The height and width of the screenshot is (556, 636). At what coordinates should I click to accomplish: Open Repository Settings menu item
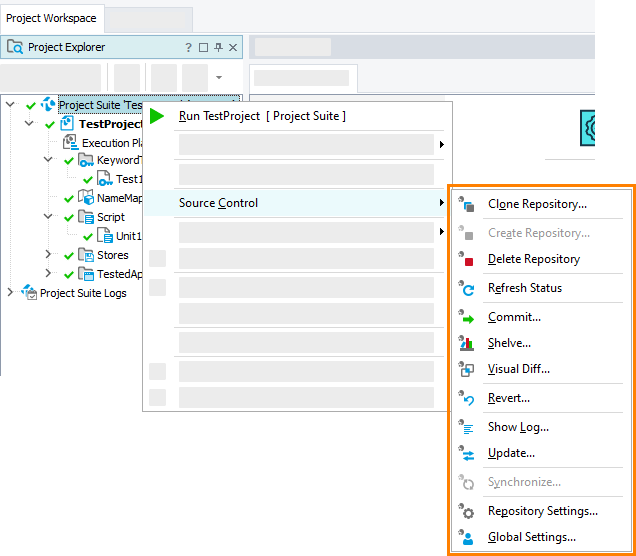coord(542,511)
